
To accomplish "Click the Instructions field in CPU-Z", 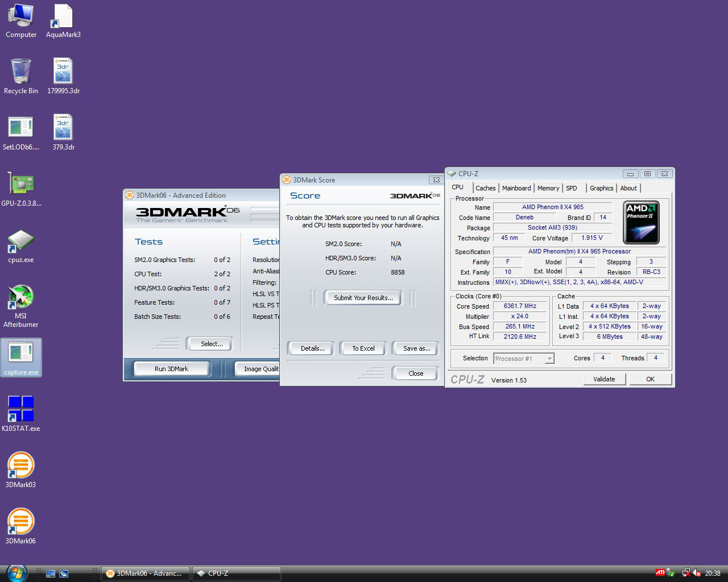I will pyautogui.click(x=580, y=282).
